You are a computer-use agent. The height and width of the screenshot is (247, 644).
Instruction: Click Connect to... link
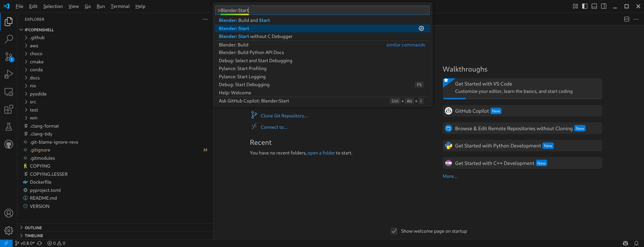click(274, 127)
